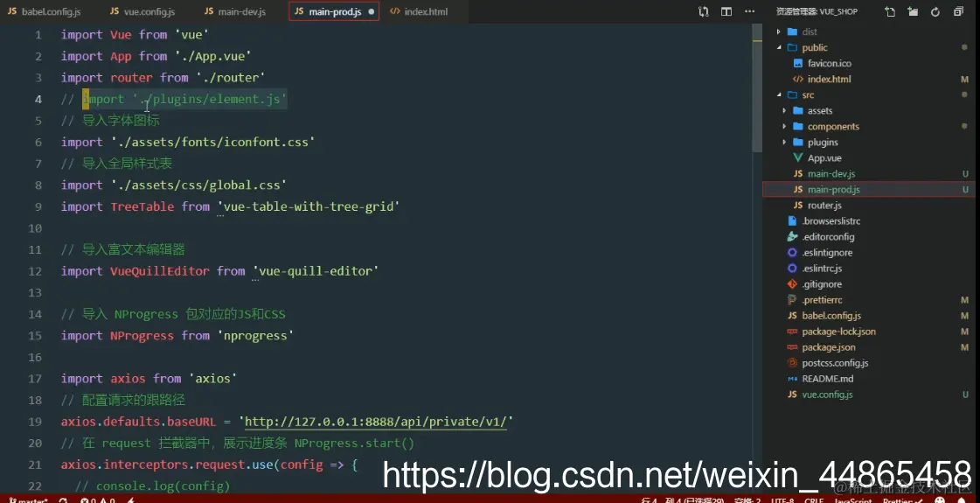Open index.html in the public folder
Viewport: 980px width, 503px height.
pos(829,79)
